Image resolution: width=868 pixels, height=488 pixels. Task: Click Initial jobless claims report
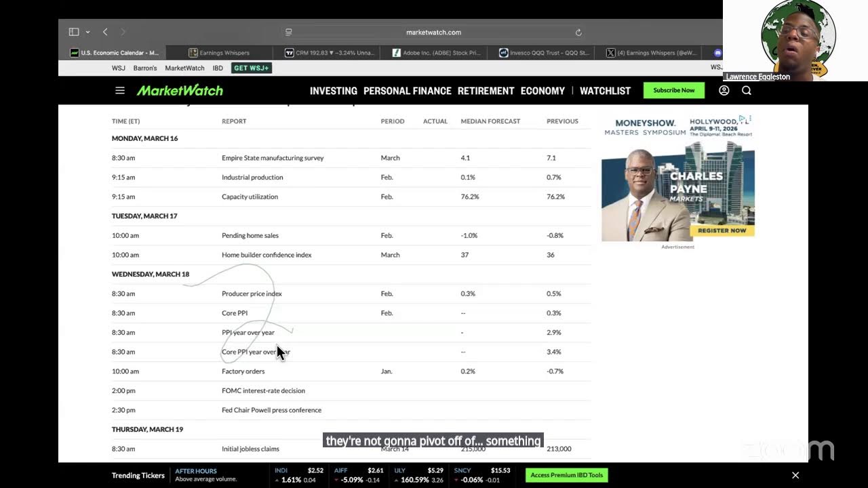pos(250,449)
